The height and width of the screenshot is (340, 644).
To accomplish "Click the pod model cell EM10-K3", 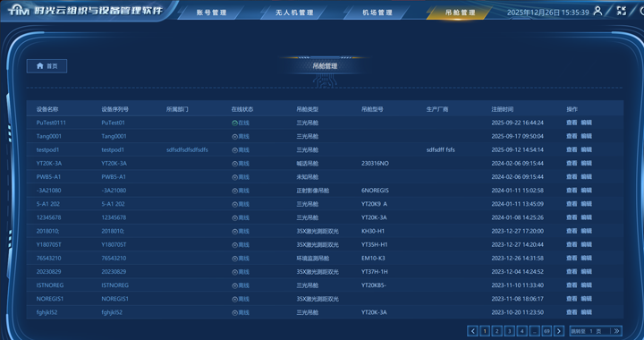I will point(373,259).
